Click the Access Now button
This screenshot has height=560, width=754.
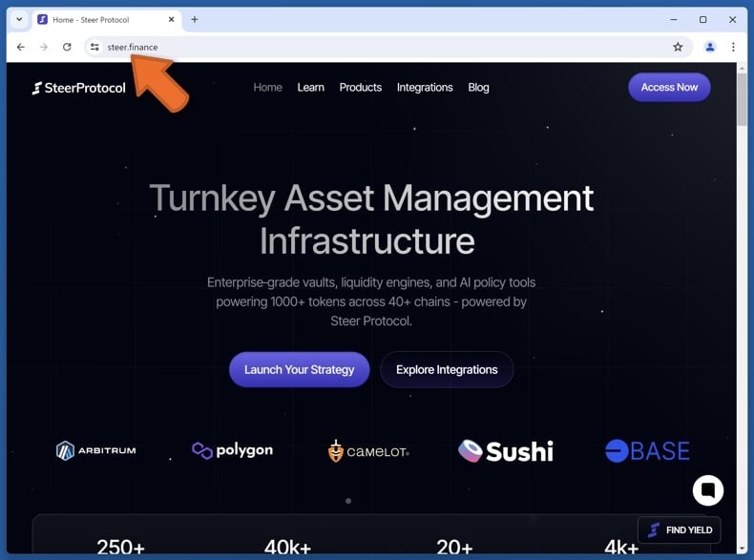669,87
